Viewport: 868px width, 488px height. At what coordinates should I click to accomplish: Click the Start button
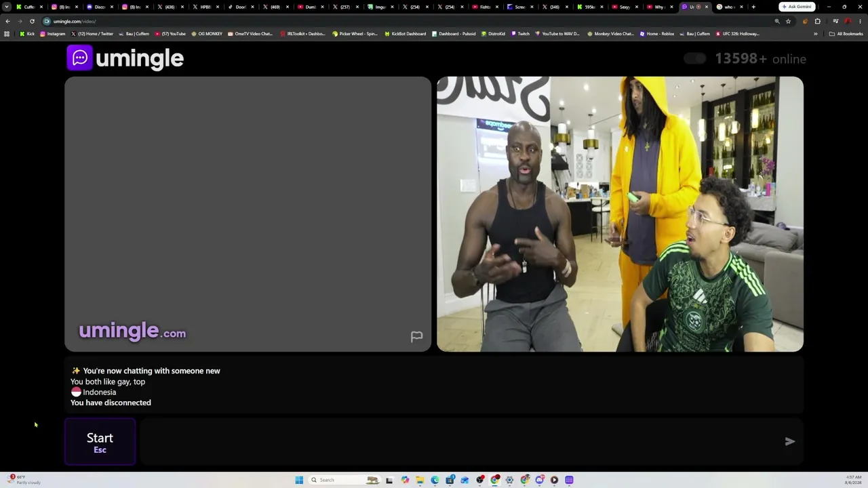click(100, 442)
